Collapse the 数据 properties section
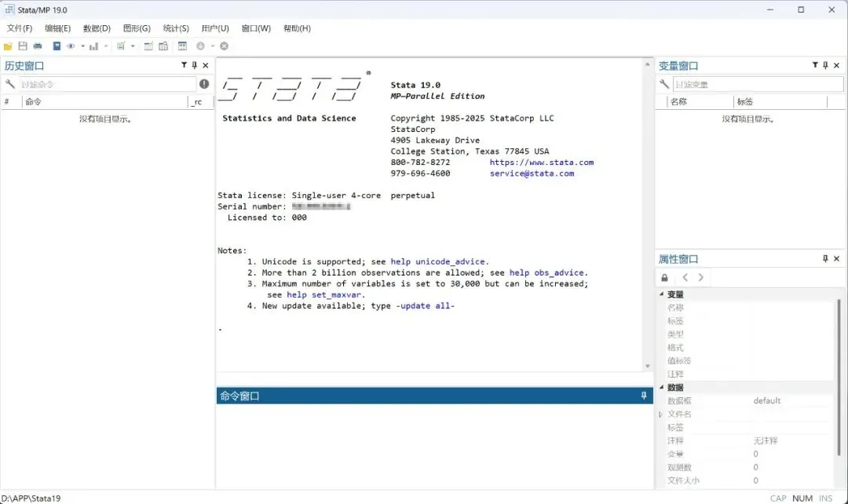 pos(661,387)
